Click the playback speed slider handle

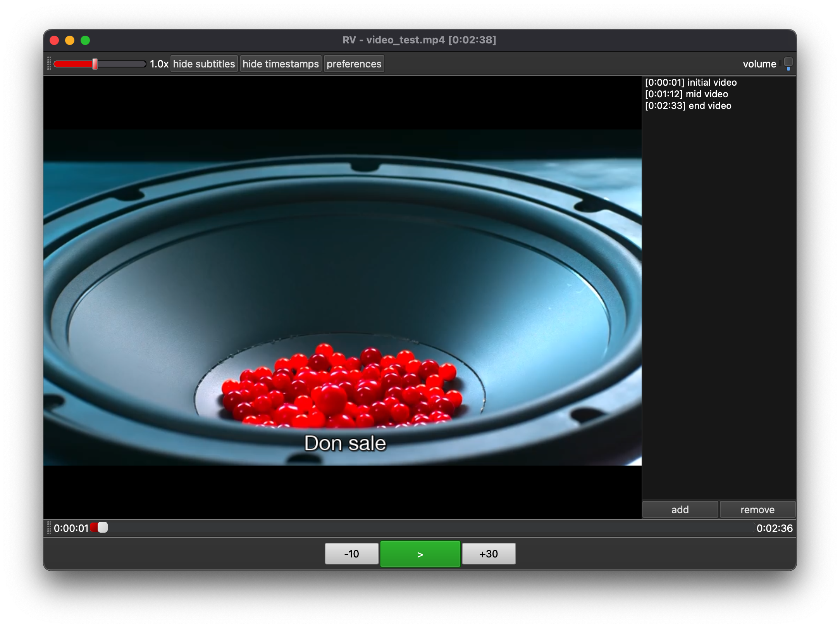point(95,64)
